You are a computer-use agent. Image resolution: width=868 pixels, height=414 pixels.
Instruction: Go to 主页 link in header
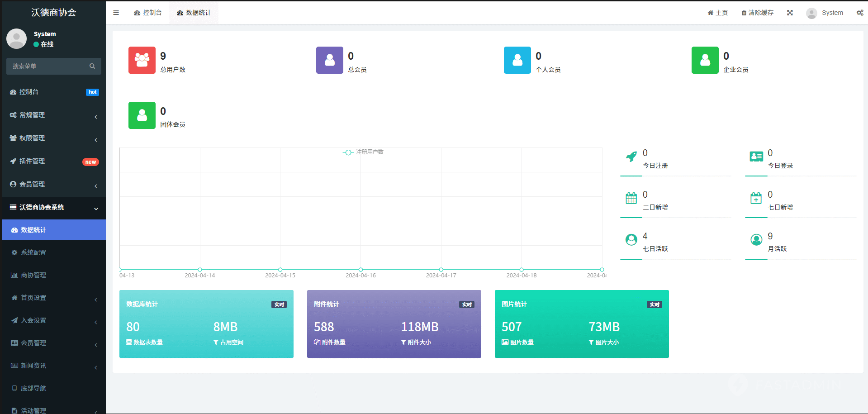coord(718,13)
